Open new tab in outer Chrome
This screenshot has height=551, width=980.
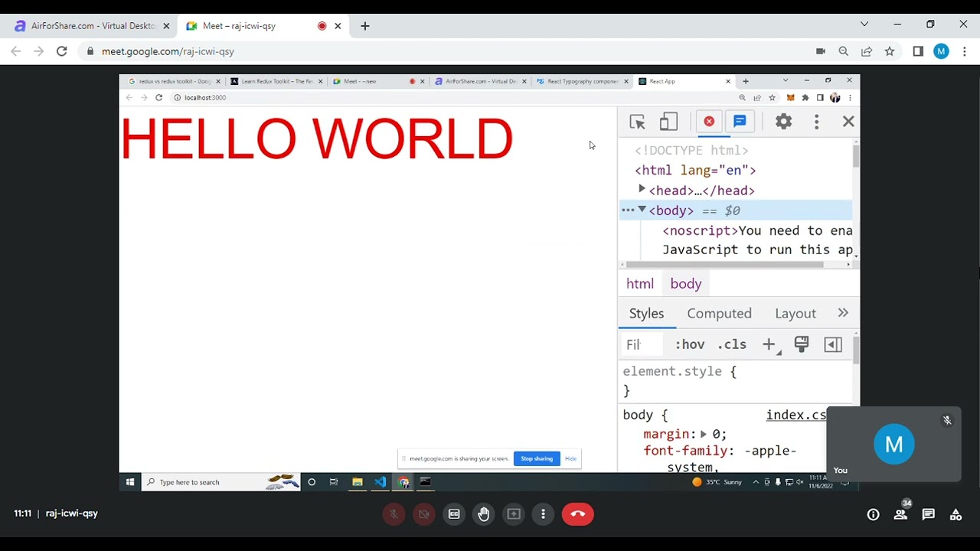pos(365,26)
